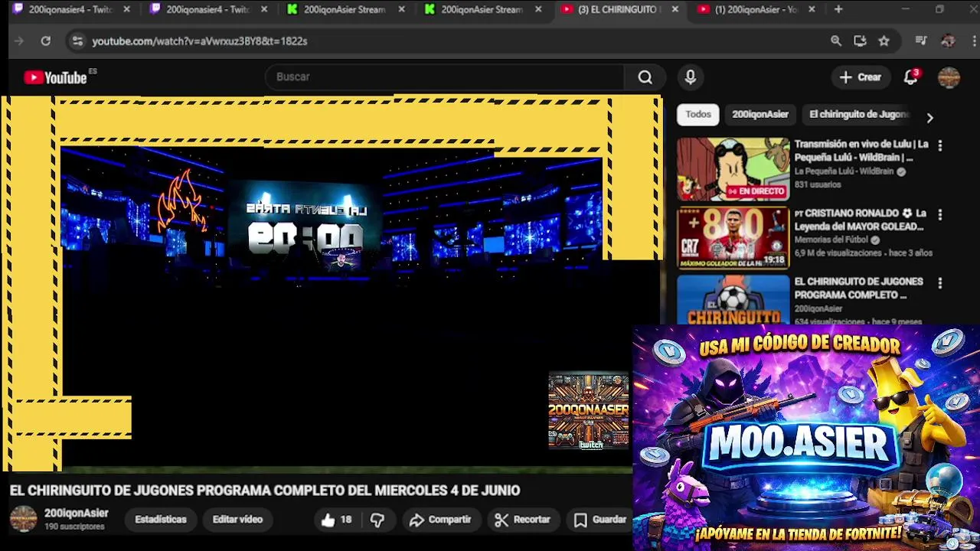Click the 200iqonAsier channel avatar
This screenshot has width=980, height=551.
[x=23, y=519]
